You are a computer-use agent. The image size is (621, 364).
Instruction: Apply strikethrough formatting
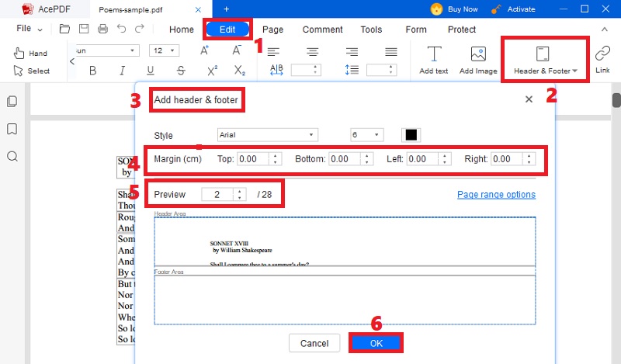point(181,71)
